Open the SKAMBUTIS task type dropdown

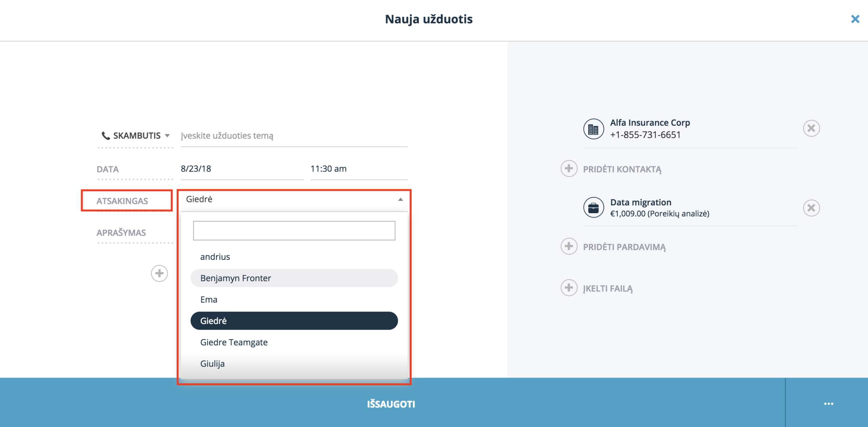[136, 136]
